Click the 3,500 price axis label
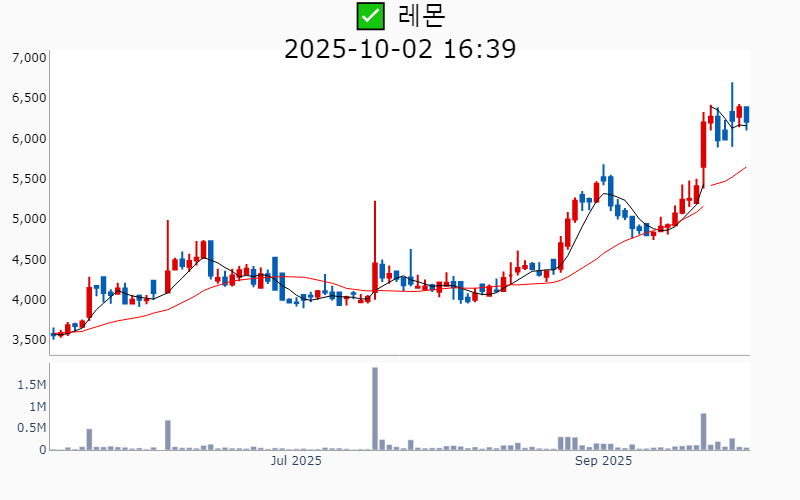This screenshot has width=800, height=500. [x=29, y=339]
